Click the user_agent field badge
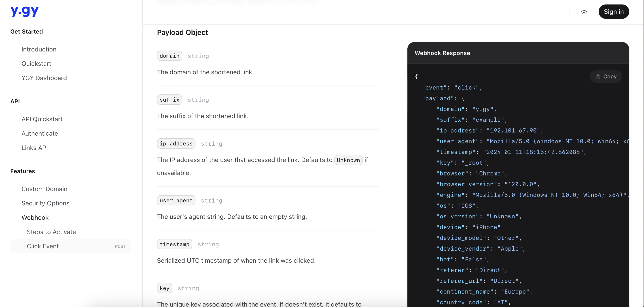Image resolution: width=644 pixels, height=307 pixels. (176, 200)
